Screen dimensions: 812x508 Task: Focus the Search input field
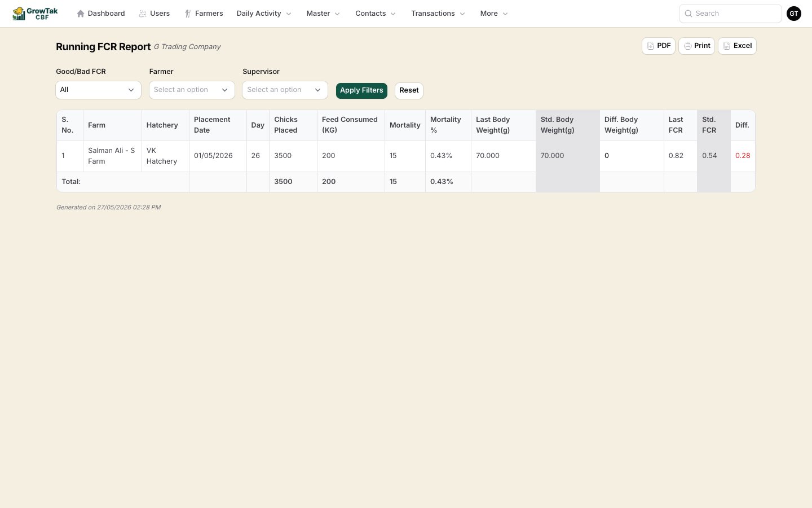[730, 14]
